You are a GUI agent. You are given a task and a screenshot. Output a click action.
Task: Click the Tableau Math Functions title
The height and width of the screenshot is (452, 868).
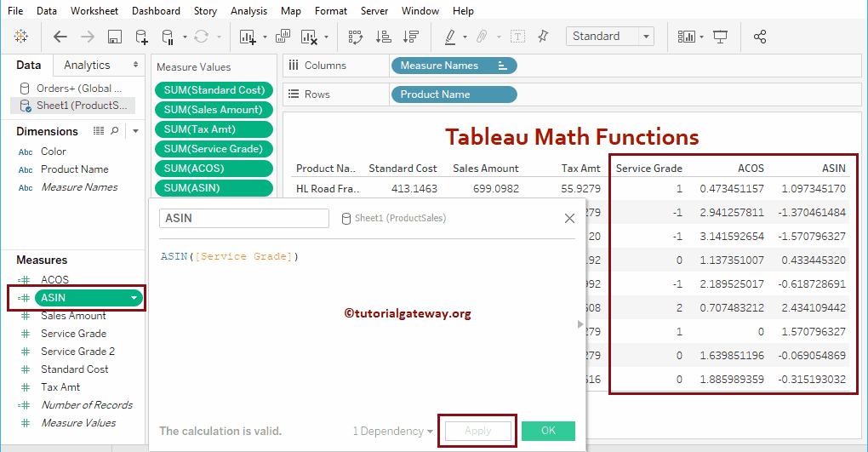[x=572, y=137]
